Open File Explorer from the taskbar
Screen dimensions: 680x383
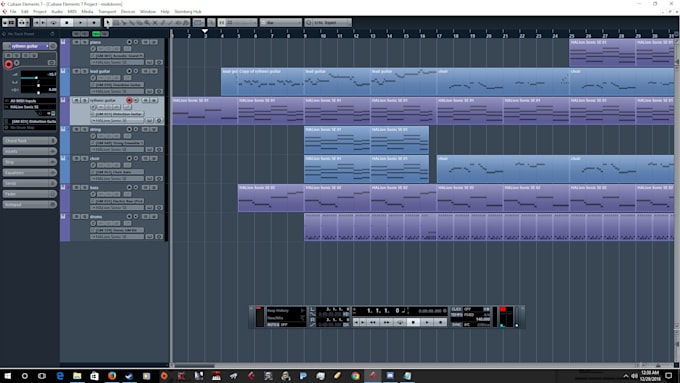77,376
